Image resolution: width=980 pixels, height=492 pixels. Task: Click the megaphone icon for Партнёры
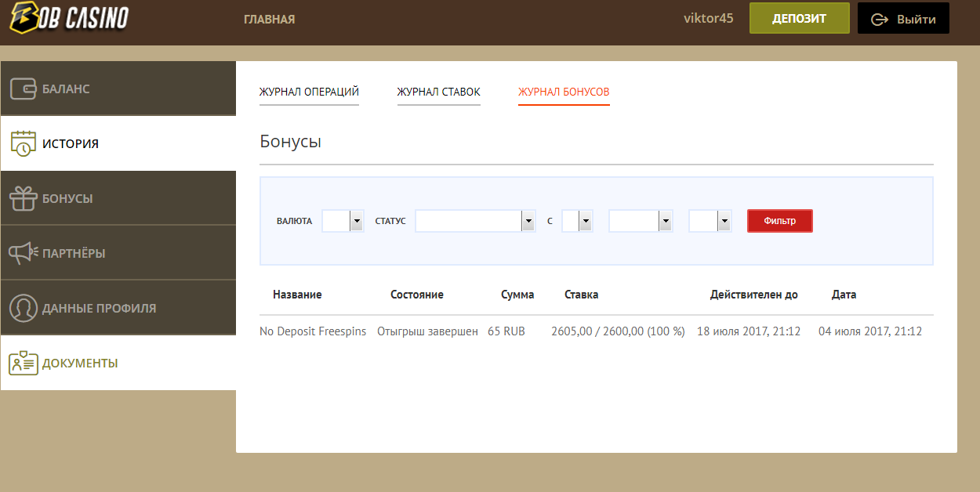tap(24, 253)
